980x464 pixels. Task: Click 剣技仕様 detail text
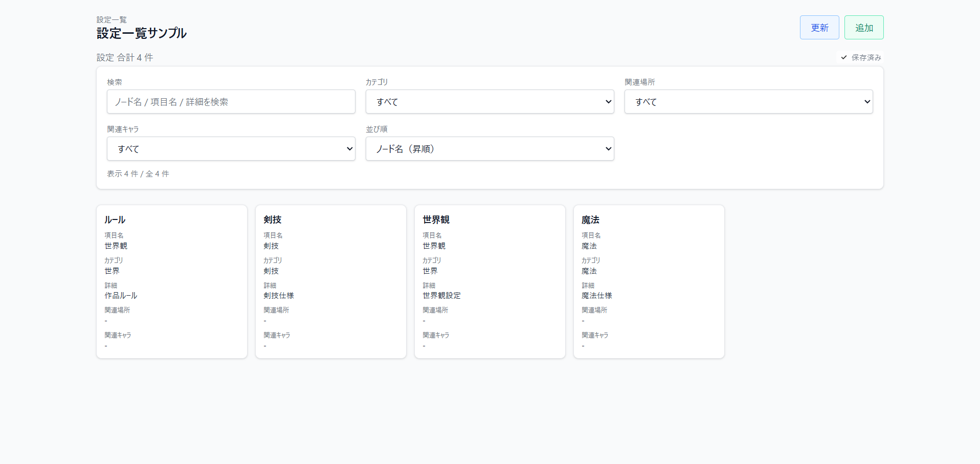(x=279, y=296)
